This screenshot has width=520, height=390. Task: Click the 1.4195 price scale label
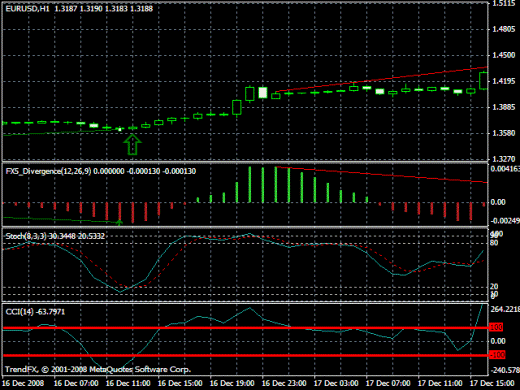[504, 81]
